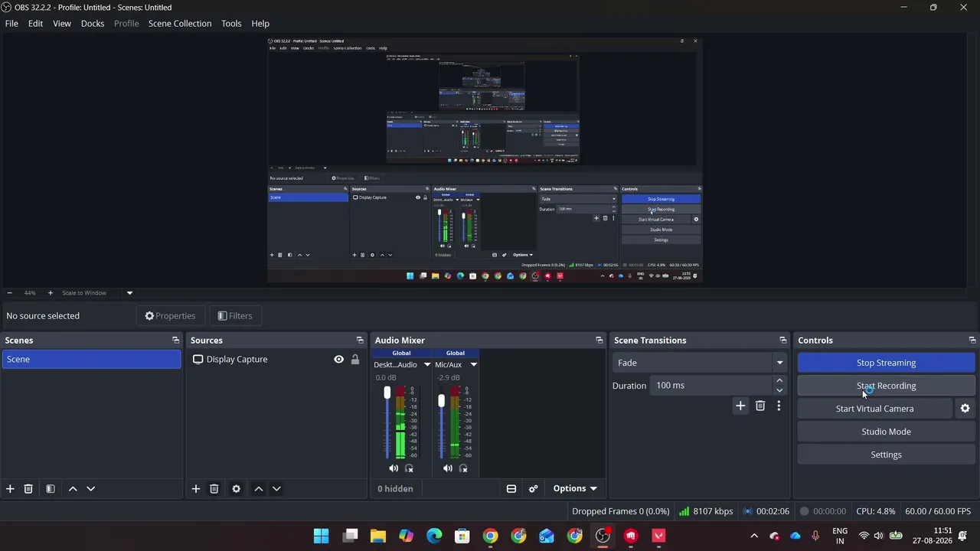Move scene up in the Scenes list

pos(73,489)
